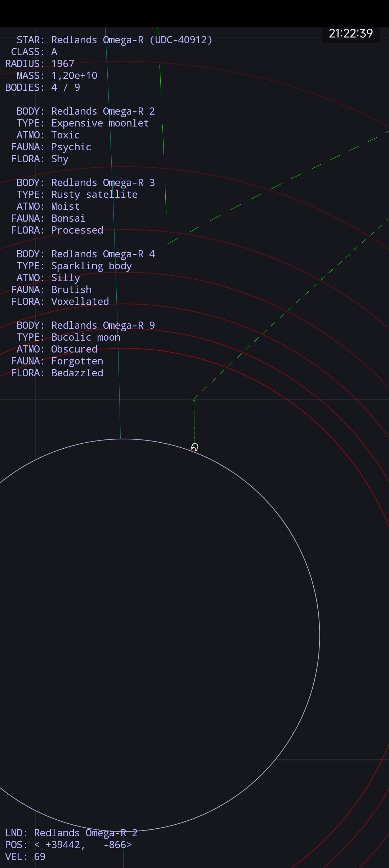
Task: Click FAUNA: Bonsai line
Action: tap(48, 218)
